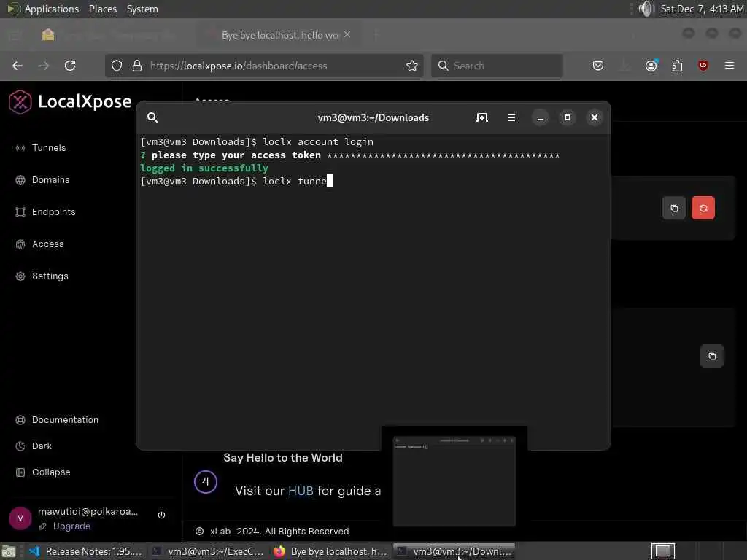Focus the Firefox Search box
747x560 pixels.
[x=498, y=66]
